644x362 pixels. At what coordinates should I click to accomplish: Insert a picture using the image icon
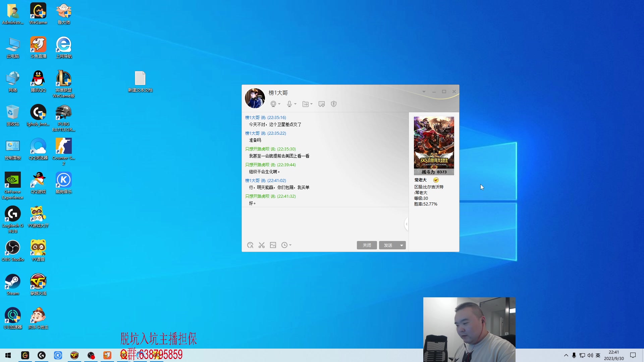click(273, 245)
